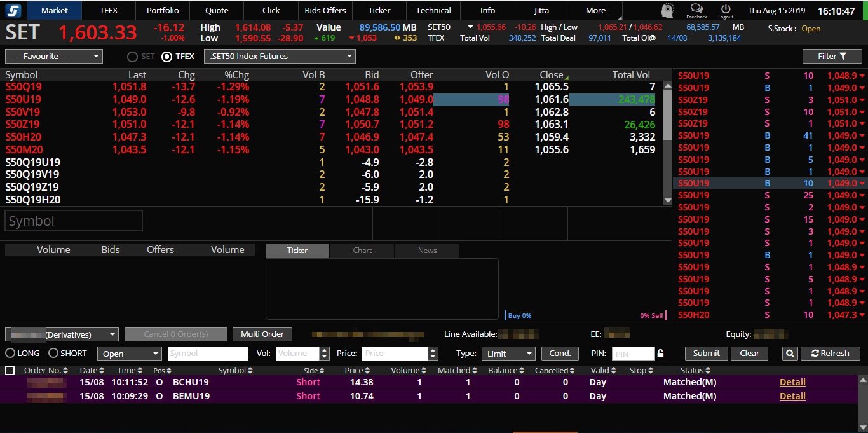Sort orders by the Status column arrows

point(707,371)
